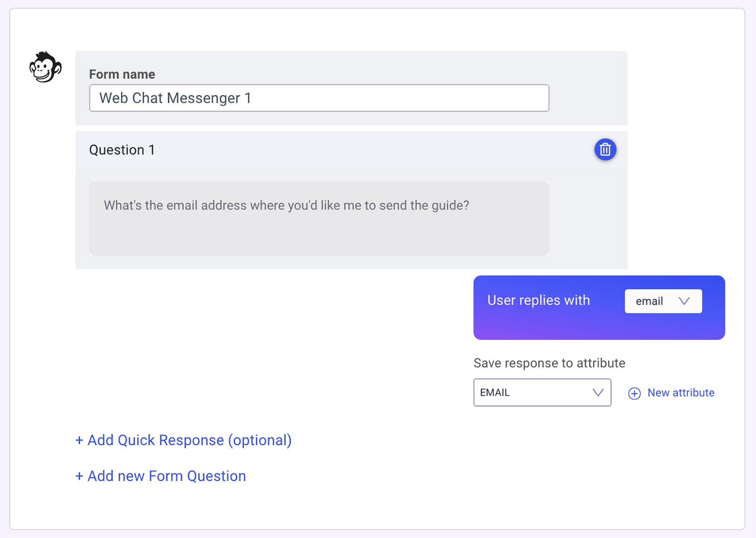This screenshot has height=538, width=756.
Task: Open the 'User replies with' email dropdown
Action: [x=663, y=301]
